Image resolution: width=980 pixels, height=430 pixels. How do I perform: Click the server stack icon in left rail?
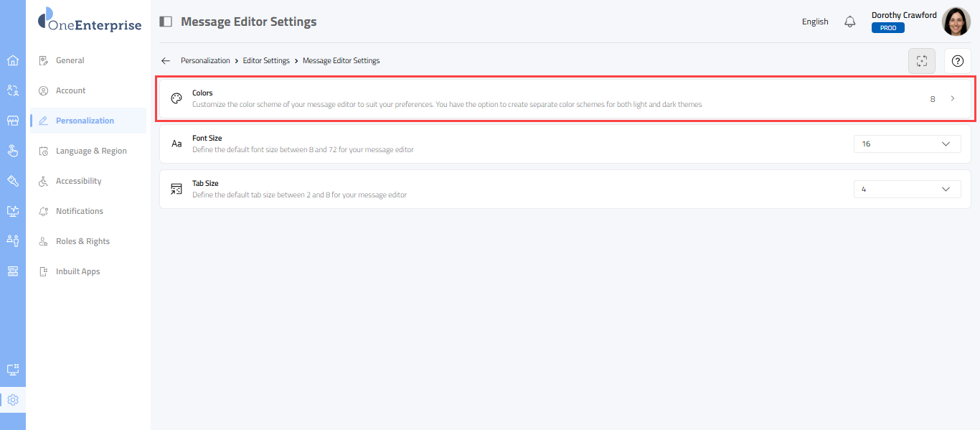pyautogui.click(x=12, y=271)
